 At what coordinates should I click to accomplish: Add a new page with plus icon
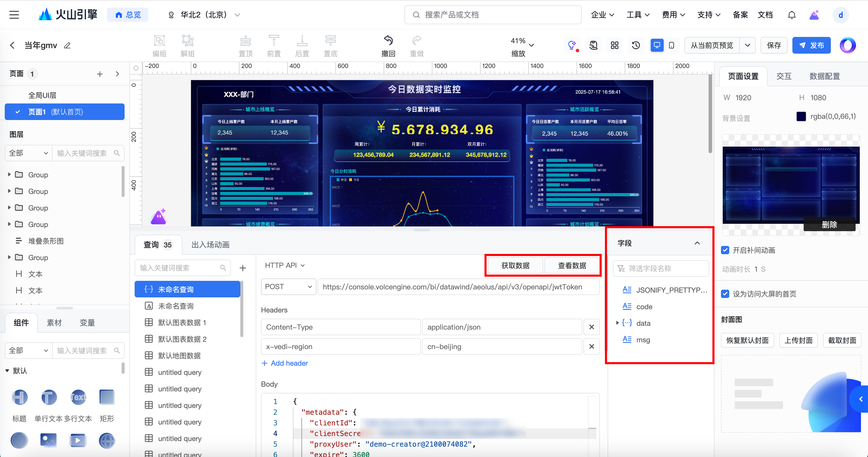click(100, 74)
